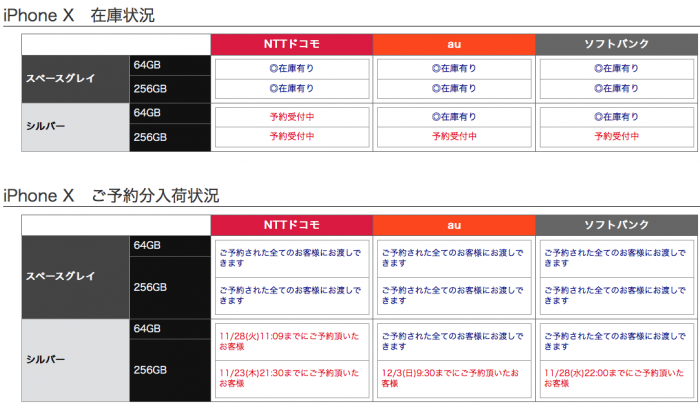Click 予約受付中 for NTTドコモ シルバー 256GB
Viewport: 700px width, 404px height.
(292, 137)
